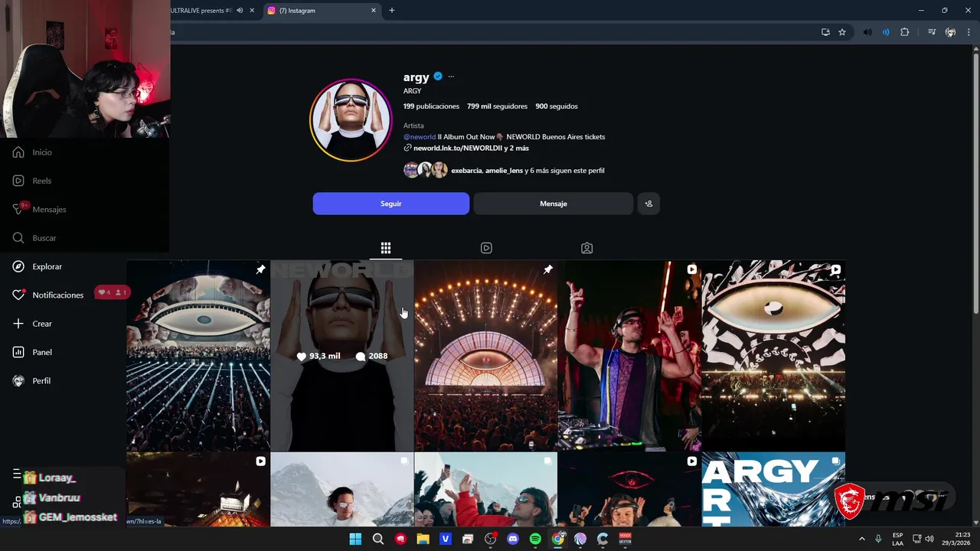The width and height of the screenshot is (980, 551).
Task: Open a new browser tab
Action: click(392, 11)
